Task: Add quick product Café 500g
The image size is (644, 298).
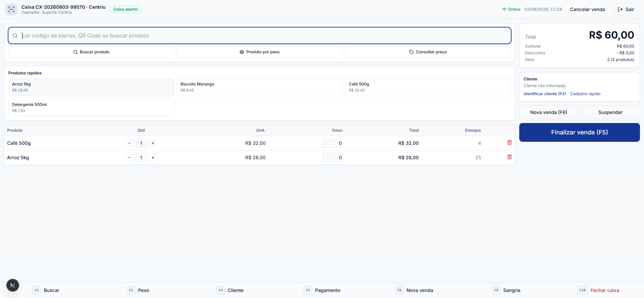Action: [x=428, y=87]
